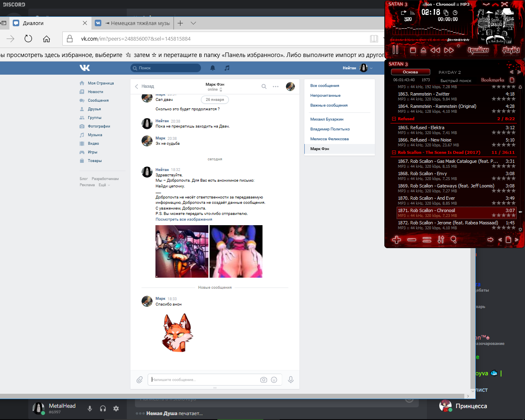This screenshot has height=420, width=525.
Task: Open Фотографии in VK sidebar
Action: pyautogui.click(x=99, y=126)
